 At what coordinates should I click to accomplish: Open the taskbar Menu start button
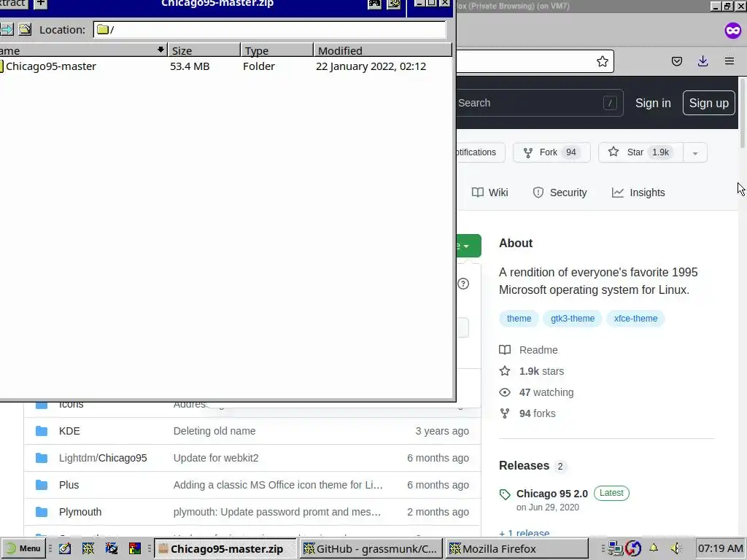23,548
